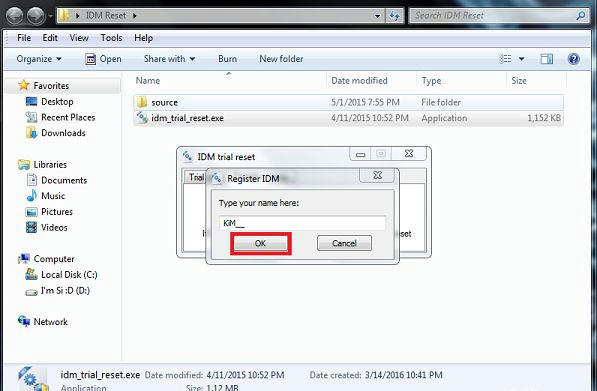Select Network in navigation pane
The height and width of the screenshot is (391, 597).
click(50, 322)
